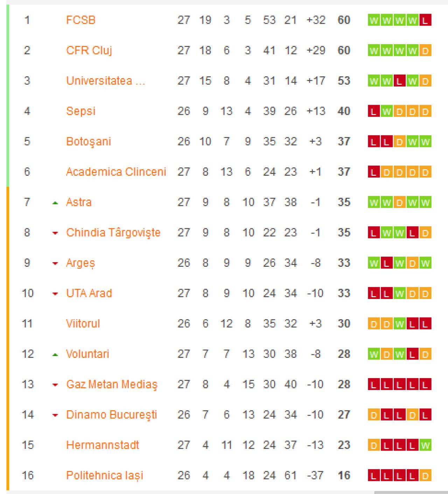This screenshot has width=448, height=494.
Task: Open the Viitorul team page
Action: coord(83,323)
